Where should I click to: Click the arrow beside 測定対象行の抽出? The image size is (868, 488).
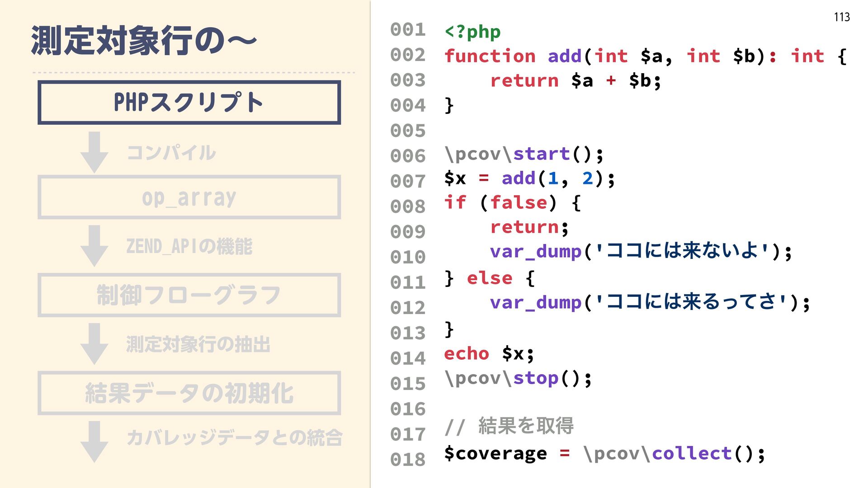click(x=94, y=343)
